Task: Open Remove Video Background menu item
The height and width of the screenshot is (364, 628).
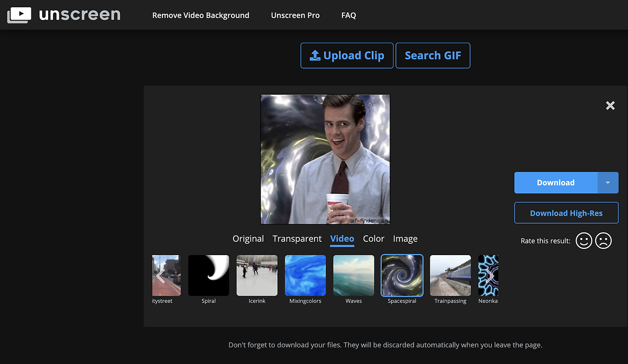Action: [201, 15]
